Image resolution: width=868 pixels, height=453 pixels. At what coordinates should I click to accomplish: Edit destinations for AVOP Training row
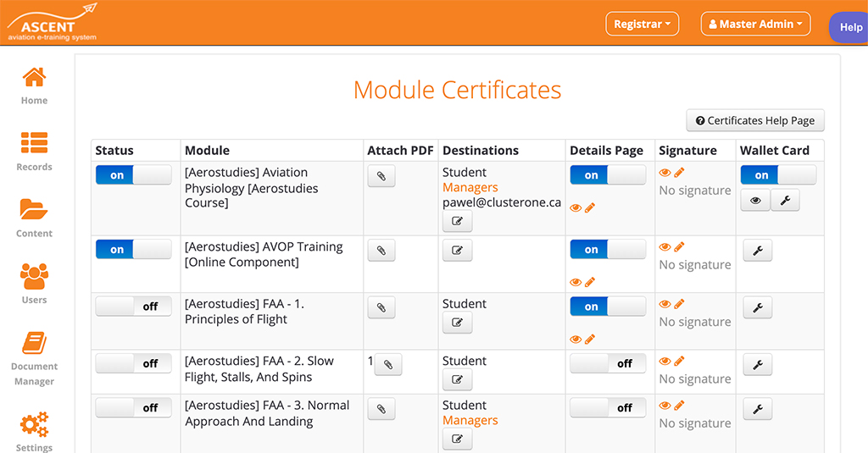coord(457,250)
